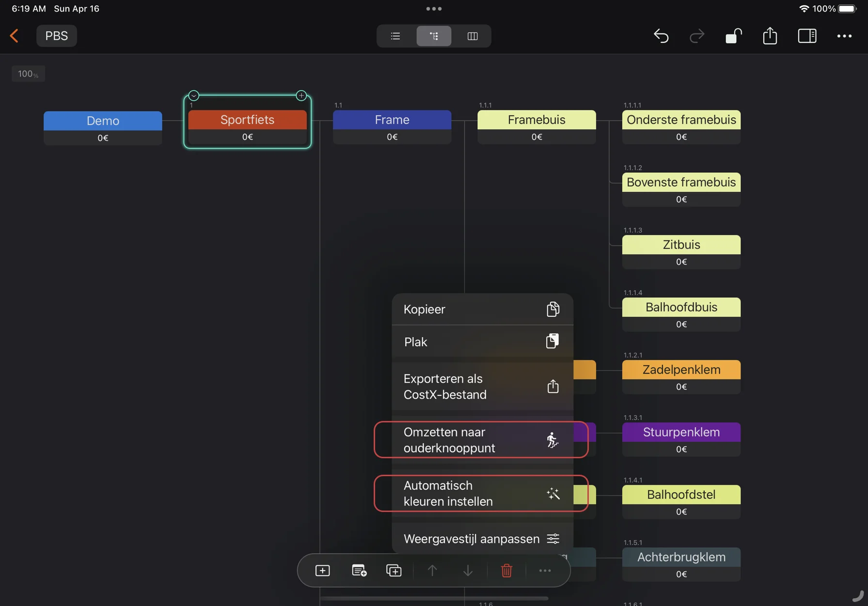Viewport: 868px width, 606px height.
Task: Add child node via bottom toolbar
Action: point(322,571)
